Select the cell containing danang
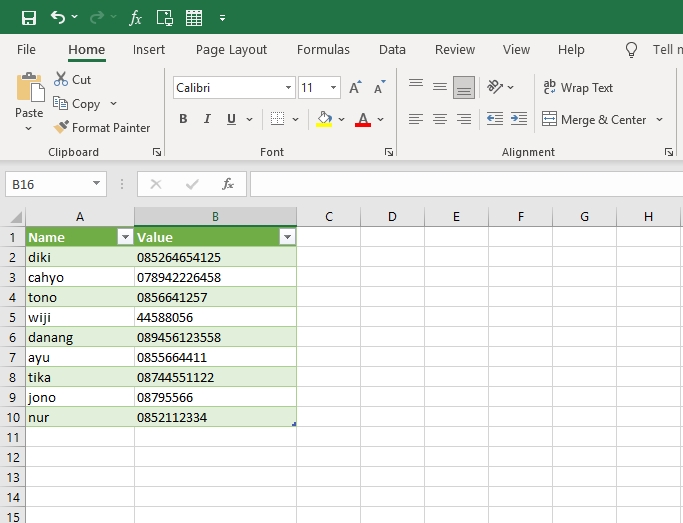 click(80, 337)
